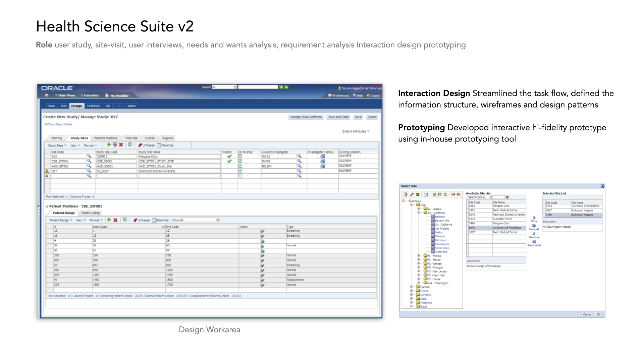Viewport: 644px width, 362px height.
Task: Toggle OK to ship checkbox for Redwood Shores University
Action: pyautogui.click(x=240, y=171)
